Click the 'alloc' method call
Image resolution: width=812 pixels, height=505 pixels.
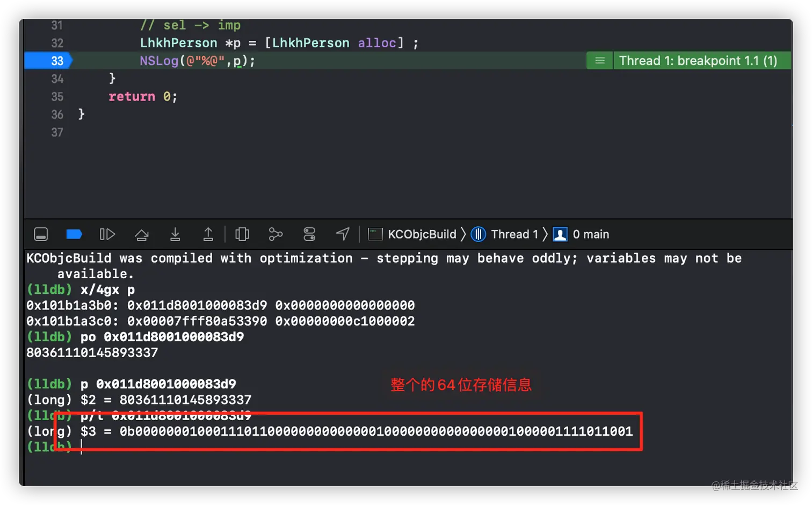point(377,43)
